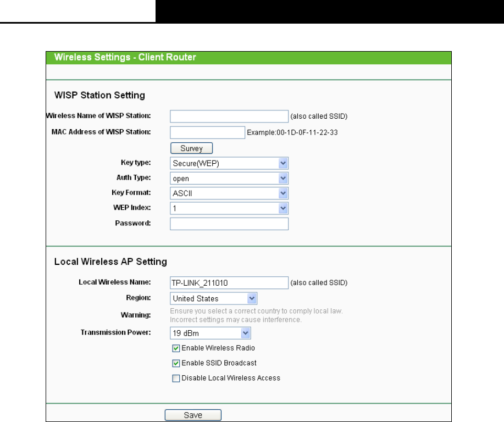Screen dimensions: 504x422
Task: Toggle Enable SSID Broadcast checkbox
Action: (176, 363)
